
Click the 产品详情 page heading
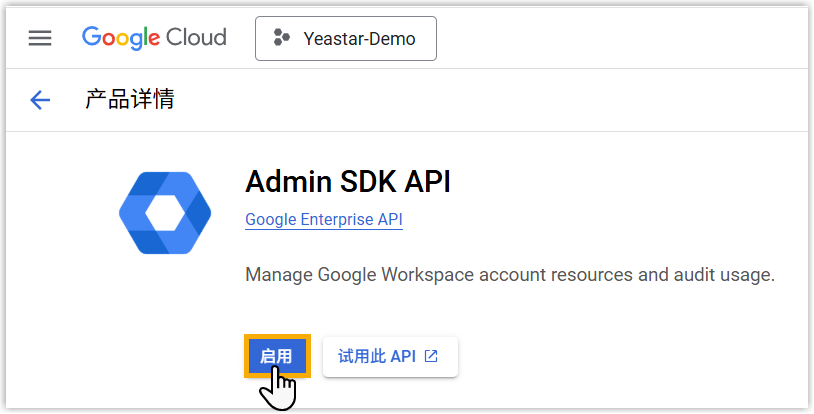coord(130,100)
